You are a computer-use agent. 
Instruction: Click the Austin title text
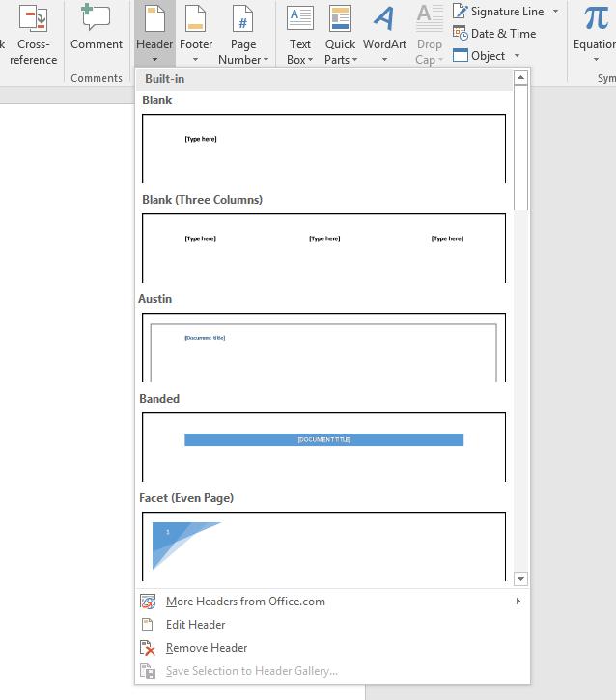(x=154, y=299)
